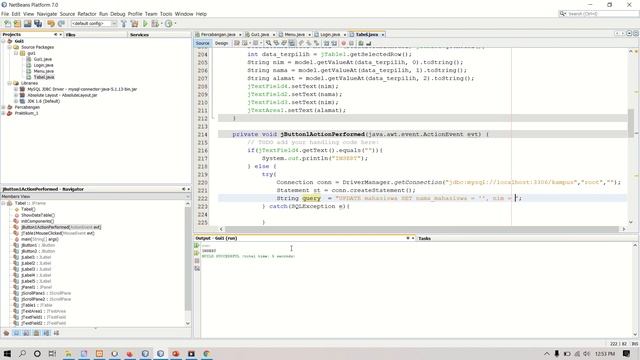
Task: Select initComponents() in Navigator
Action: (37, 221)
